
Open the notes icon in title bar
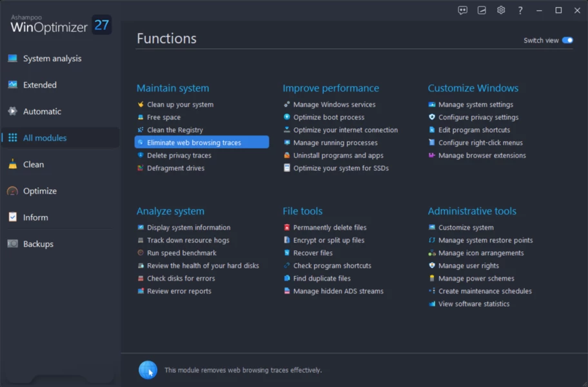[482, 10]
